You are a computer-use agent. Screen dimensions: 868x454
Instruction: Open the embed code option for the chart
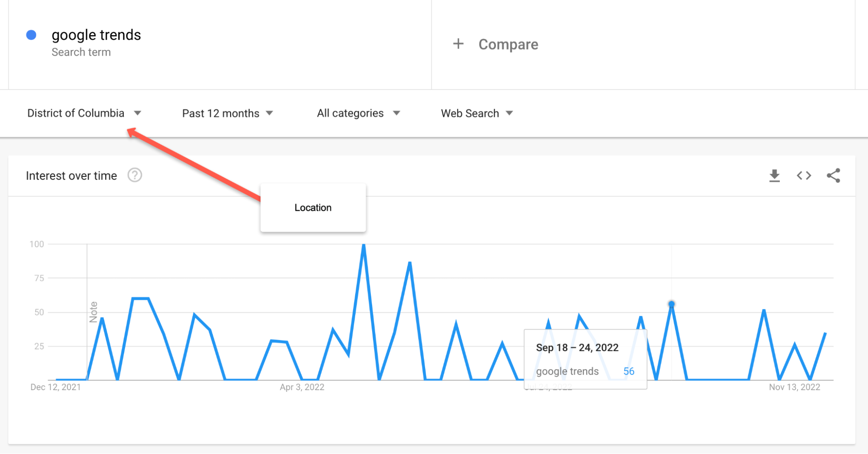point(804,176)
